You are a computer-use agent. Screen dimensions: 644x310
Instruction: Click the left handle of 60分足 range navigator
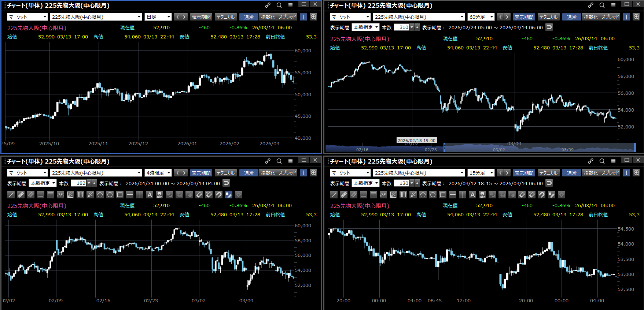[444, 147]
